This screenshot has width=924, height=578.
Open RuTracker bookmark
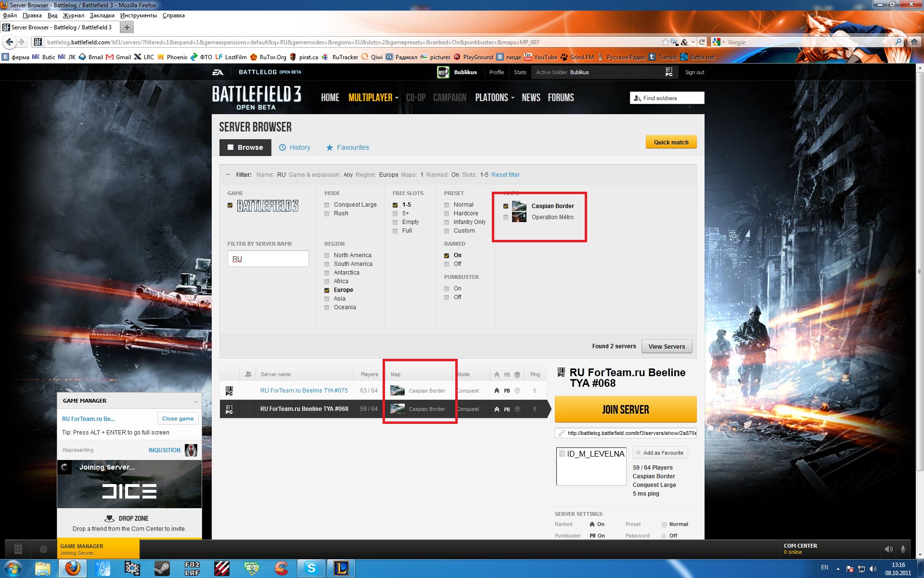point(340,57)
